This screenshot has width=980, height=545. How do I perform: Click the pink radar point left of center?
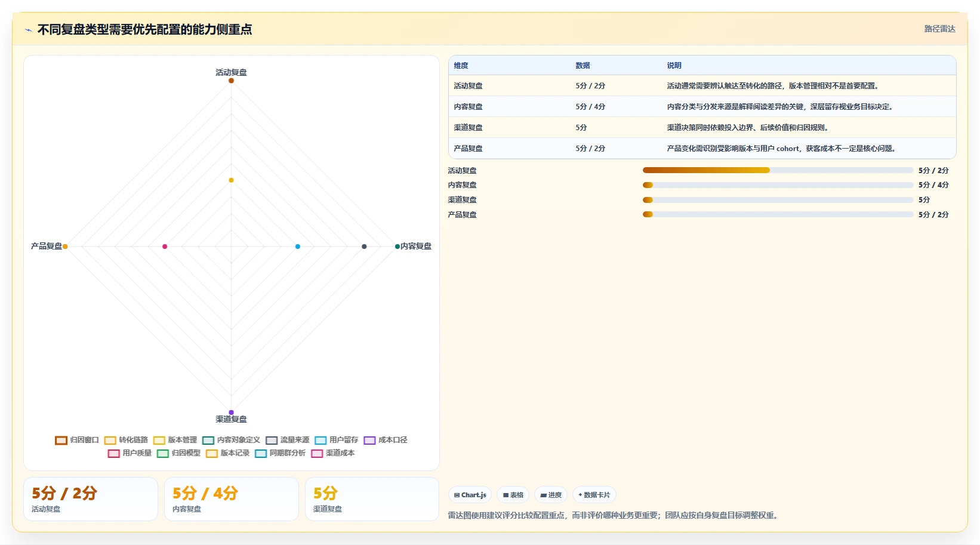tap(165, 247)
